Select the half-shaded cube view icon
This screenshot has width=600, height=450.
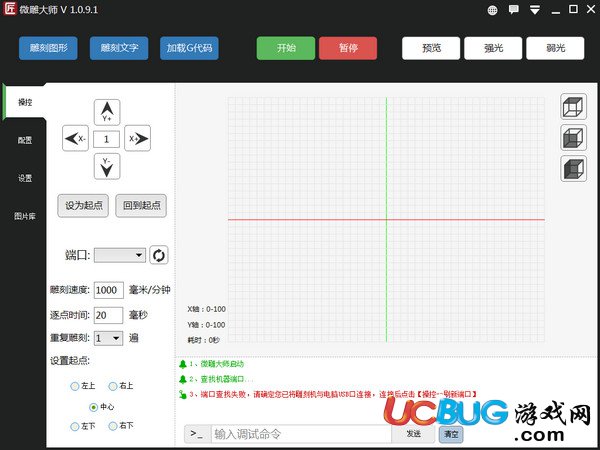573,137
